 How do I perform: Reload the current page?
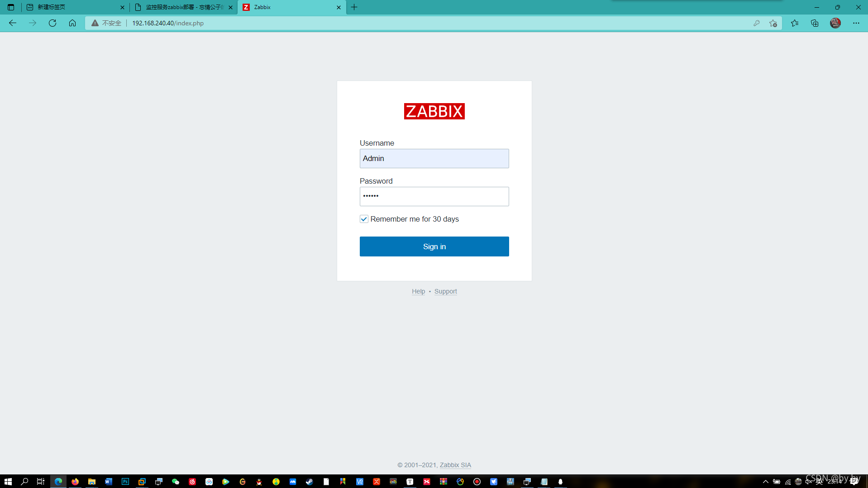(52, 23)
